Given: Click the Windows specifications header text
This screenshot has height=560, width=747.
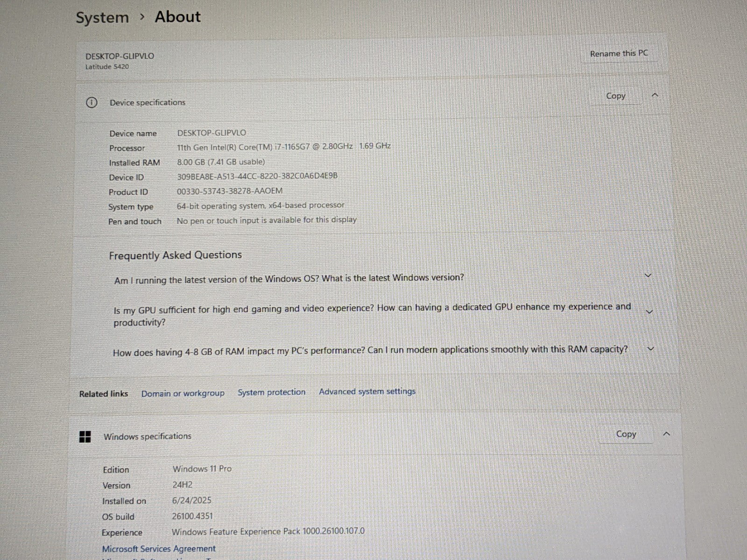Looking at the screenshot, I should (148, 436).
